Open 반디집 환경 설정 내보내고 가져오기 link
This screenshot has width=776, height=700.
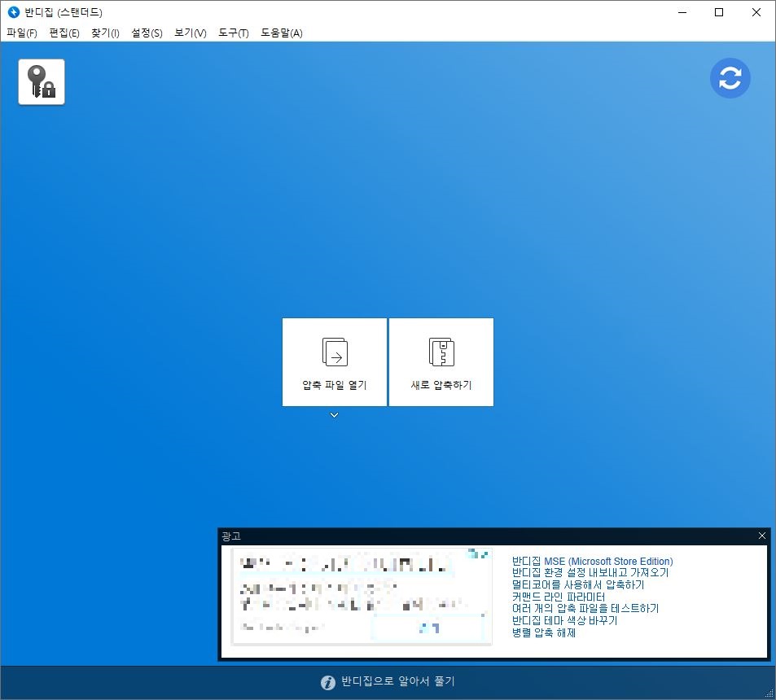coord(590,573)
